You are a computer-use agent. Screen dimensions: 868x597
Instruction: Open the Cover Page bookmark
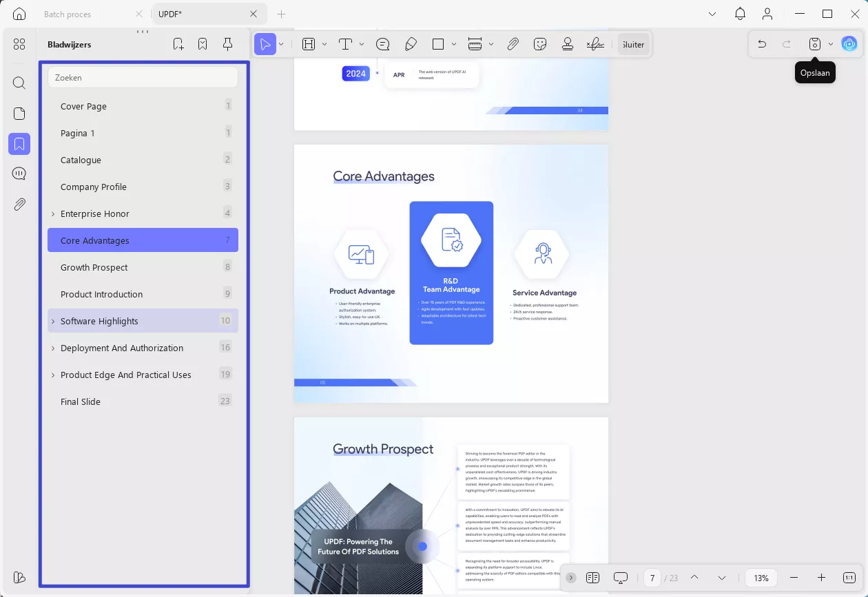point(143,106)
